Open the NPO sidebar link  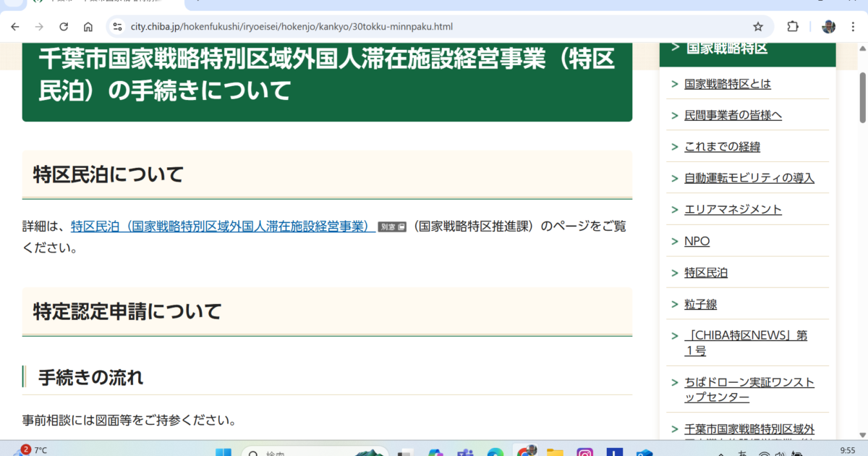697,241
